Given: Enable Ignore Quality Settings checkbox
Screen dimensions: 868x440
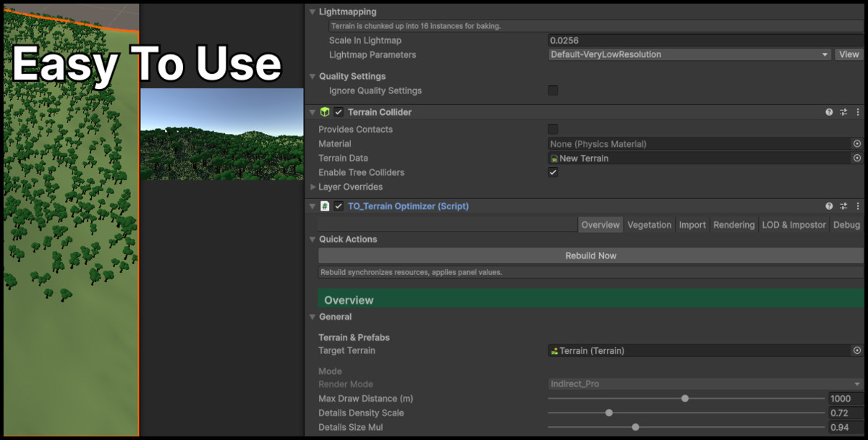Looking at the screenshot, I should [x=553, y=90].
